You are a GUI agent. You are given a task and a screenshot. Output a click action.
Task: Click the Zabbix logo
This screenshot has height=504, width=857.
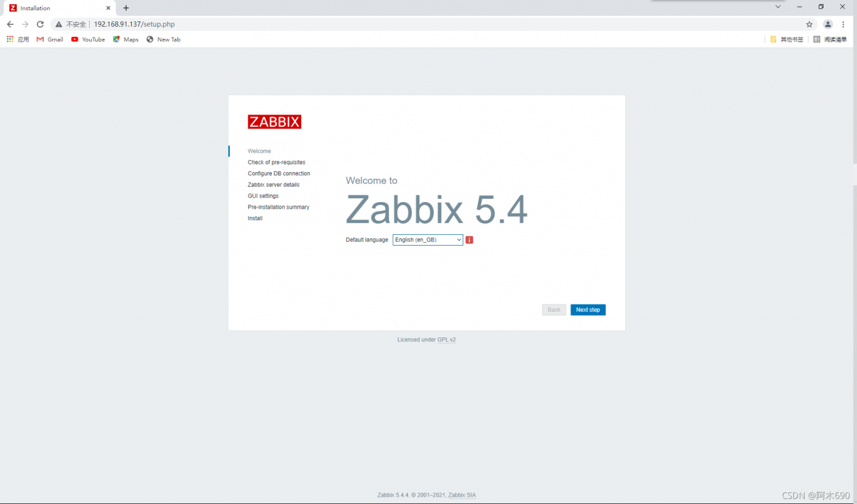[275, 122]
